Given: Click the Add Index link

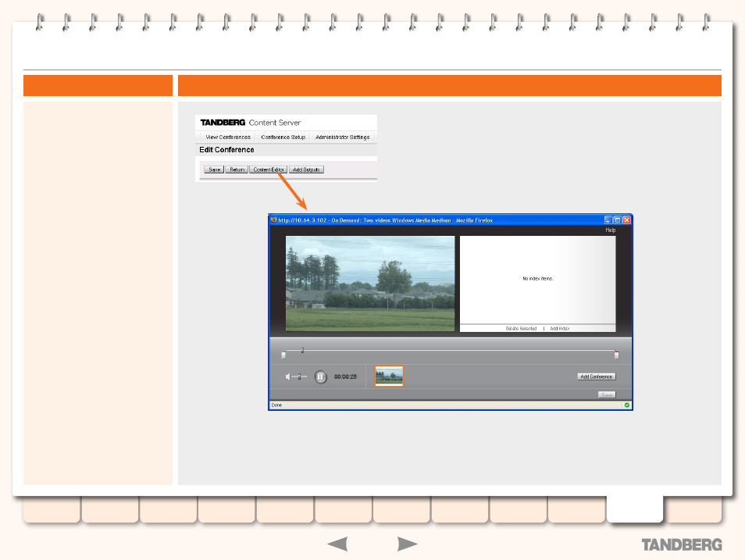Looking at the screenshot, I should (x=559, y=329).
